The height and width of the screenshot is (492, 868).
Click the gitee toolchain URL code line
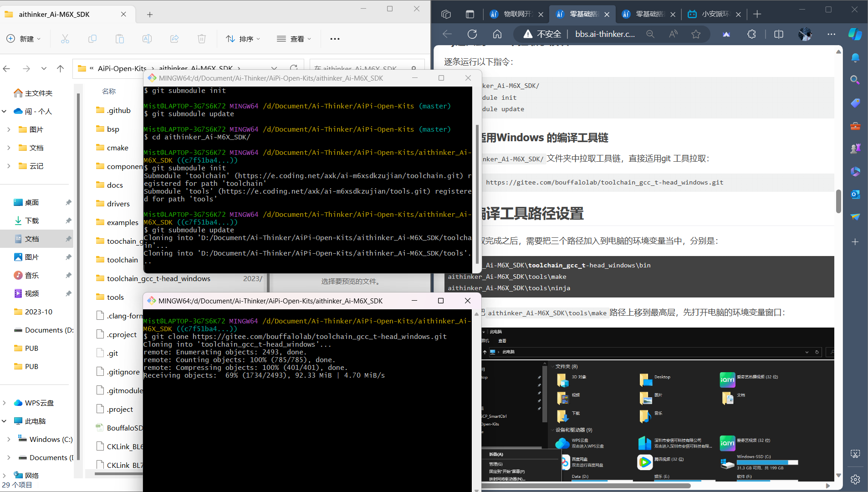click(x=604, y=183)
